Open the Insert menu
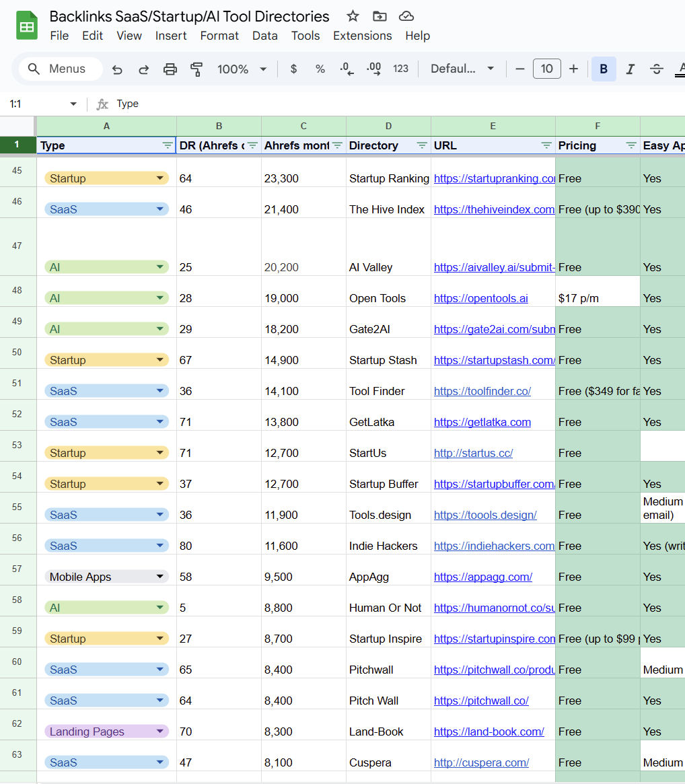685x784 pixels. pos(171,36)
